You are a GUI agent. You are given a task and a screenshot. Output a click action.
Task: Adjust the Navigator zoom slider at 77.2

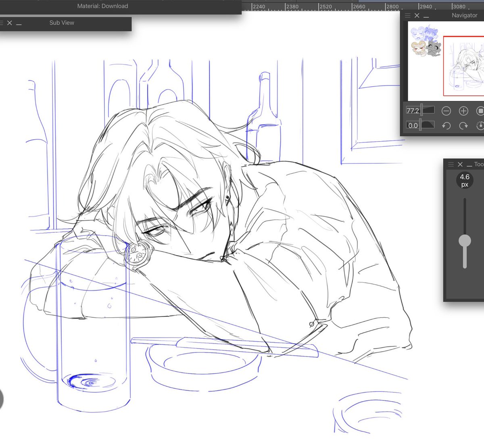tap(420, 110)
